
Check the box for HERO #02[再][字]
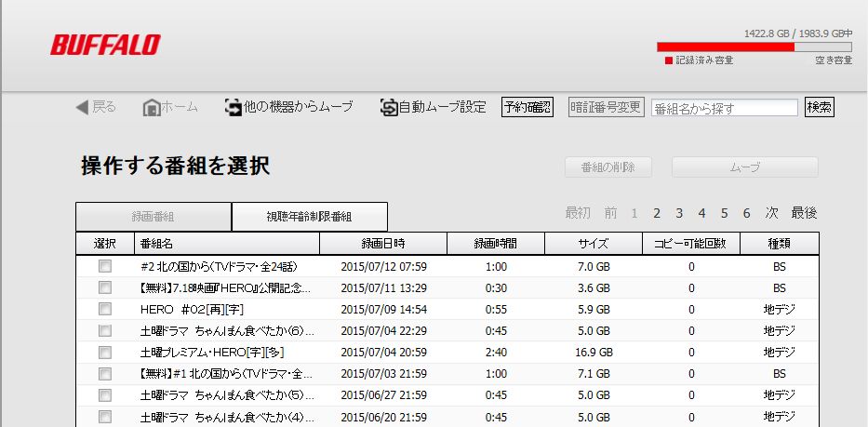[x=105, y=309]
